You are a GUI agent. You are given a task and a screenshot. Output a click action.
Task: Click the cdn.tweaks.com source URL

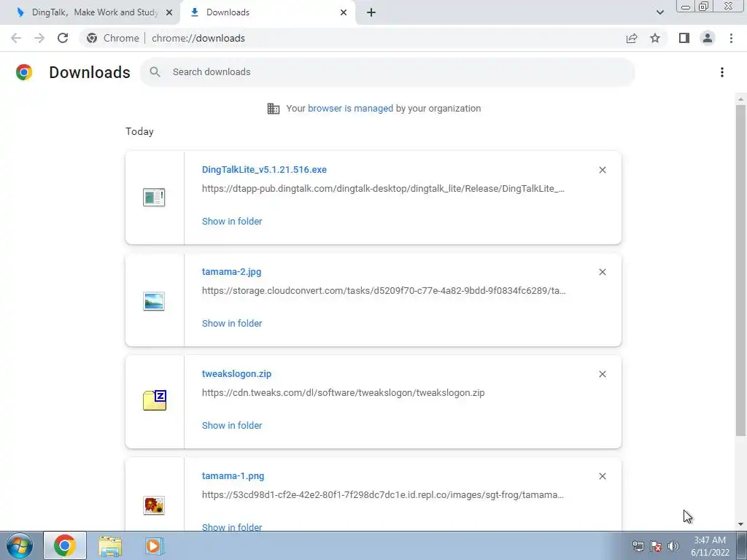pyautogui.click(x=343, y=393)
